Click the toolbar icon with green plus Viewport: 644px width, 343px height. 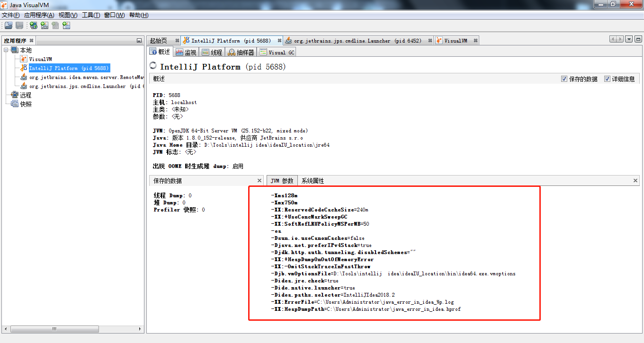(x=34, y=26)
